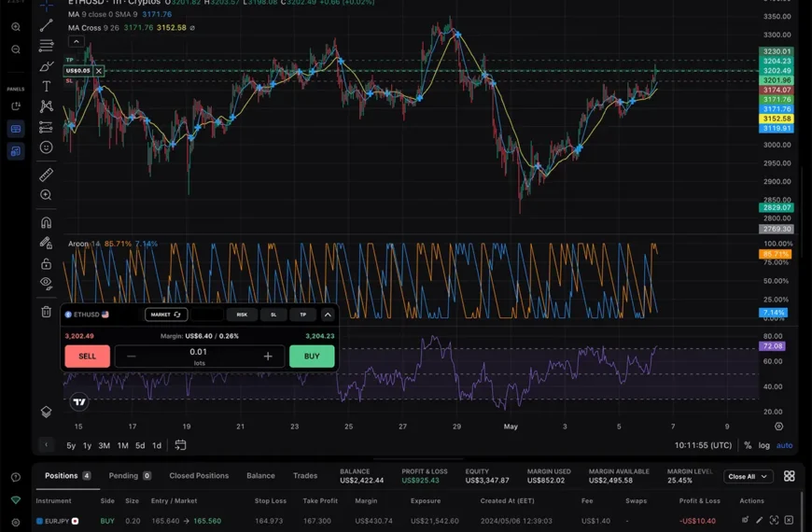Screen dimensions: 812x532
Task: Open the object tree layers icon
Action: (46, 412)
